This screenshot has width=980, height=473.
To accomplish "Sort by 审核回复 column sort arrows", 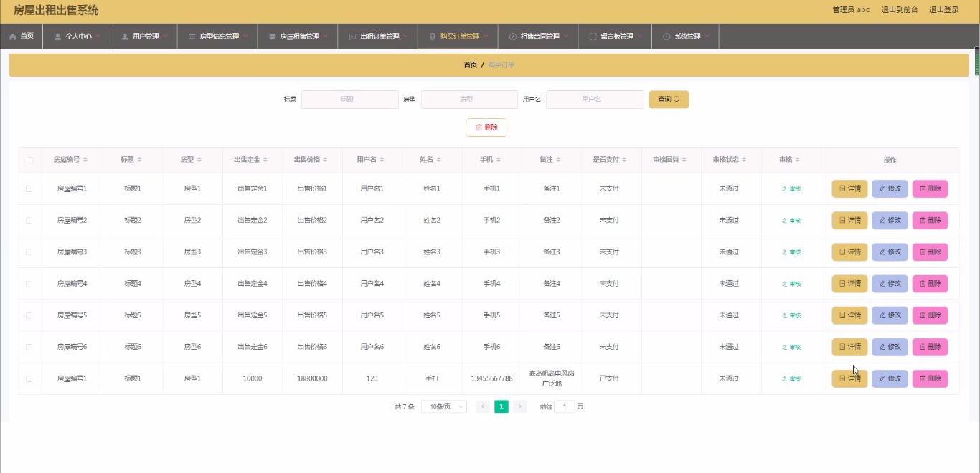I will pyautogui.click(x=685, y=160).
